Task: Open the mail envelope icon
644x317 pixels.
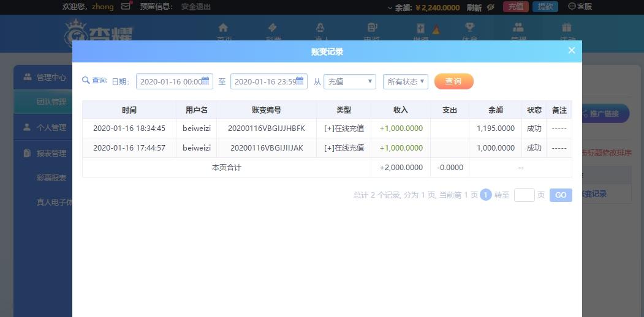Action: pos(126,7)
